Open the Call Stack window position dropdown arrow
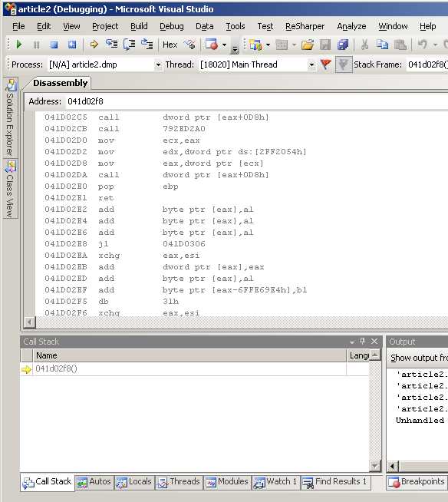This screenshot has width=448, height=502. 352,342
